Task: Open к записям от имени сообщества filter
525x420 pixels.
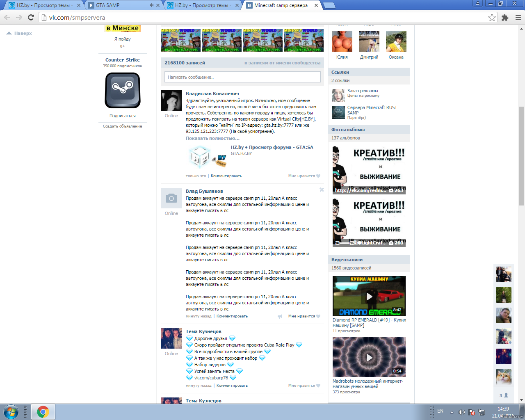Action: (x=282, y=63)
